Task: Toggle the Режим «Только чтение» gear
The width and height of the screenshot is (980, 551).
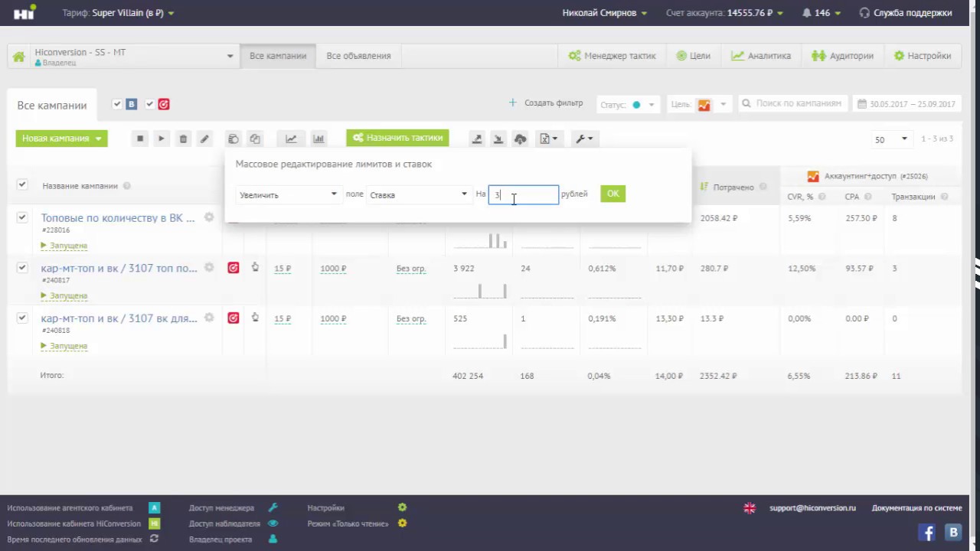Action: (403, 523)
